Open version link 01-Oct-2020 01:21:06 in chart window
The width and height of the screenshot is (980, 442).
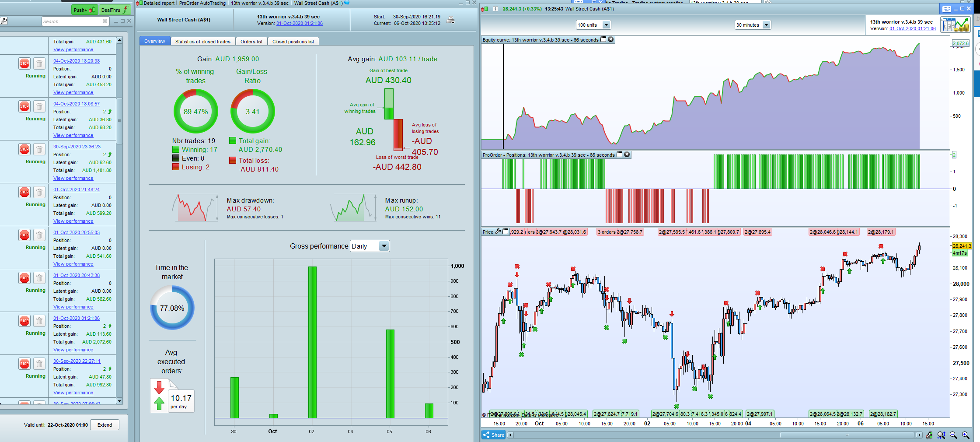[913, 28]
